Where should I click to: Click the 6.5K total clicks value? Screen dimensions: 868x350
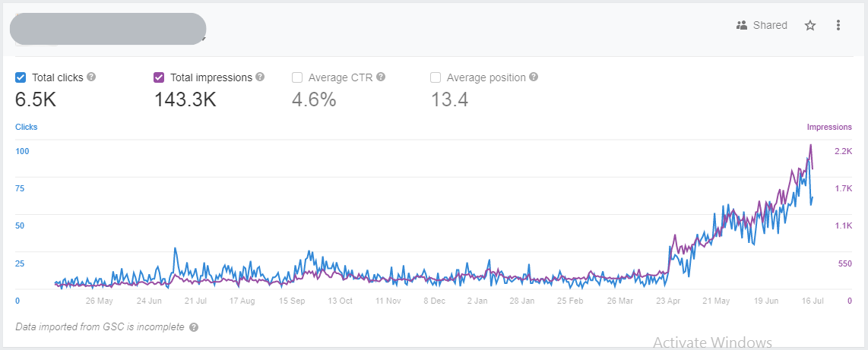(x=36, y=100)
